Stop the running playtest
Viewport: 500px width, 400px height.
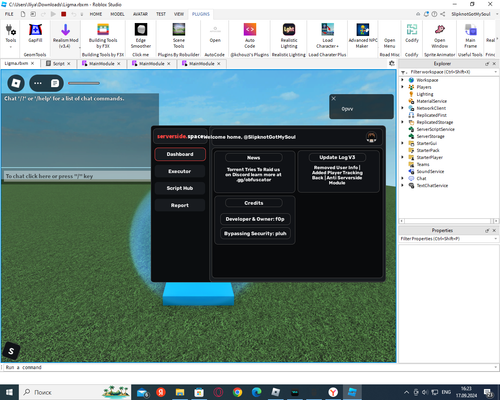coord(63,14)
